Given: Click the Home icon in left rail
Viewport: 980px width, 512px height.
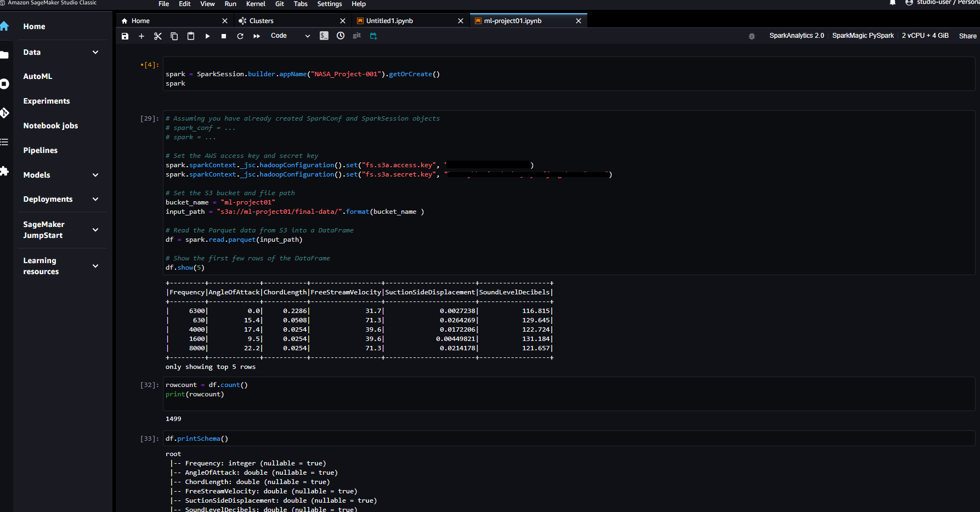Looking at the screenshot, I should [x=4, y=26].
